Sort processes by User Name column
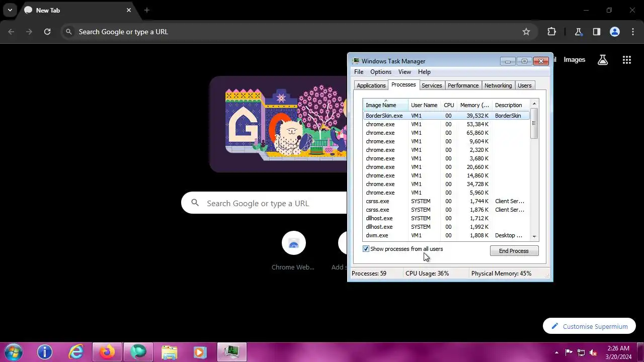Image resolution: width=644 pixels, height=362 pixels. (x=424, y=105)
